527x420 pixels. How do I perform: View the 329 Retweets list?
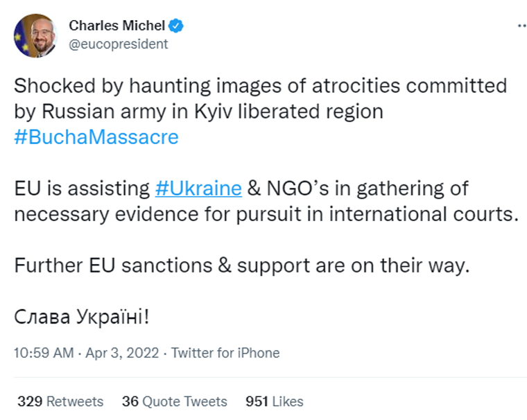tap(60, 401)
